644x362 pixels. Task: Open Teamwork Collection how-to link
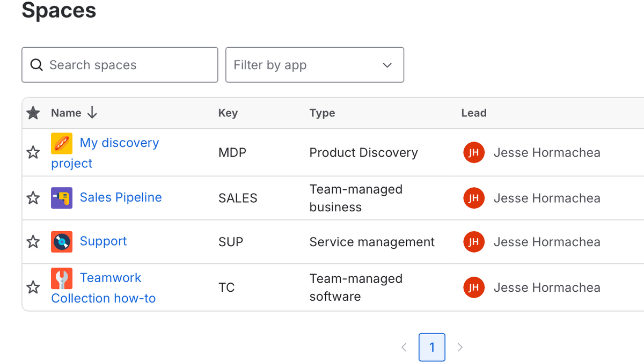[x=104, y=288]
